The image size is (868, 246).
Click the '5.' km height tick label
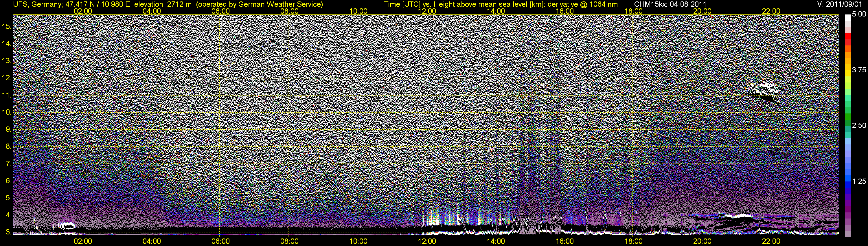click(x=8, y=198)
